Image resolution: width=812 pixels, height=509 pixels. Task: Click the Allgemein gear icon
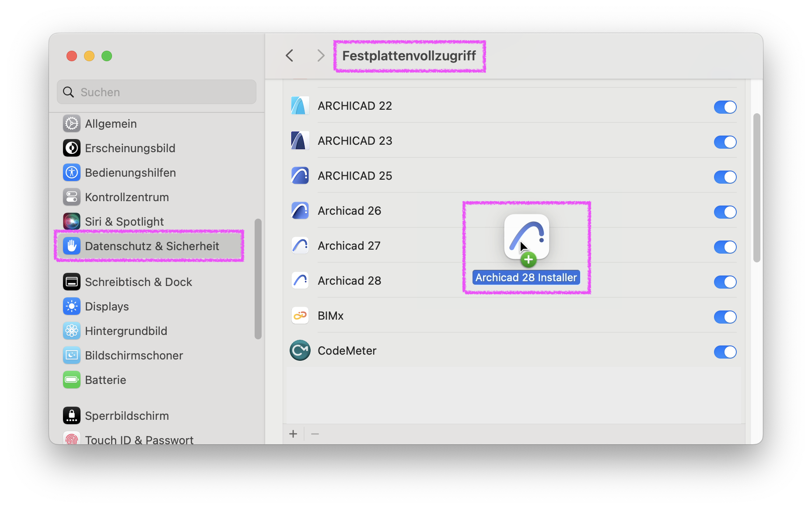(72, 124)
